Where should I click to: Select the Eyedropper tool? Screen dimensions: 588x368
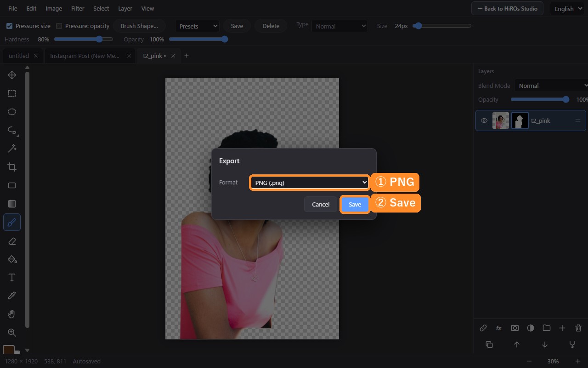click(x=12, y=296)
